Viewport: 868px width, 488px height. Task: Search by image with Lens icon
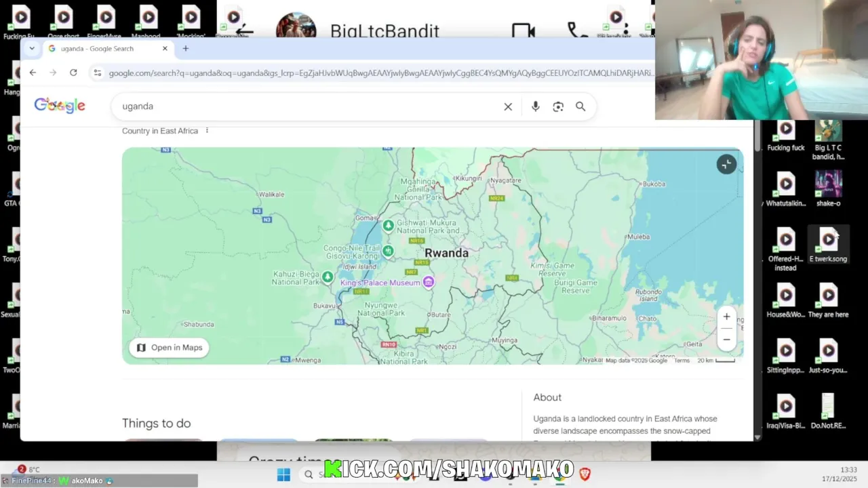pos(558,106)
